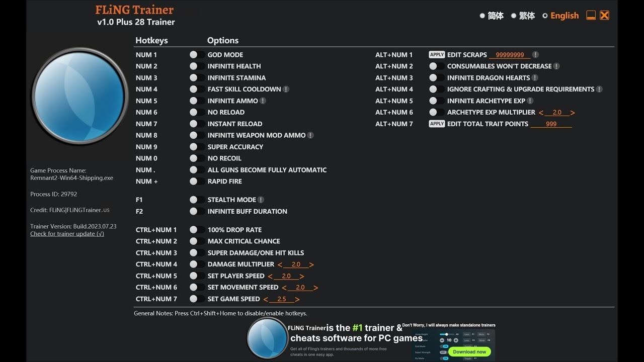
Task: Turn on Infinite Stamina
Action: pyautogui.click(x=197, y=78)
